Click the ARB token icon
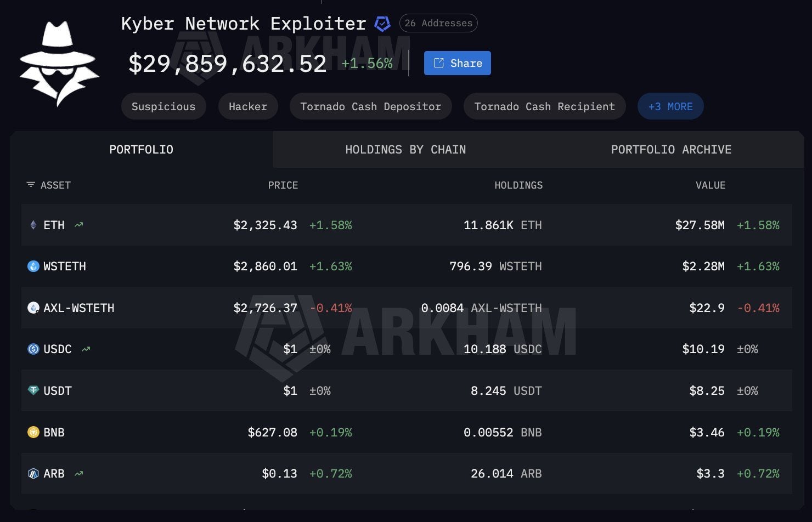Image resolution: width=812 pixels, height=522 pixels. coord(33,473)
